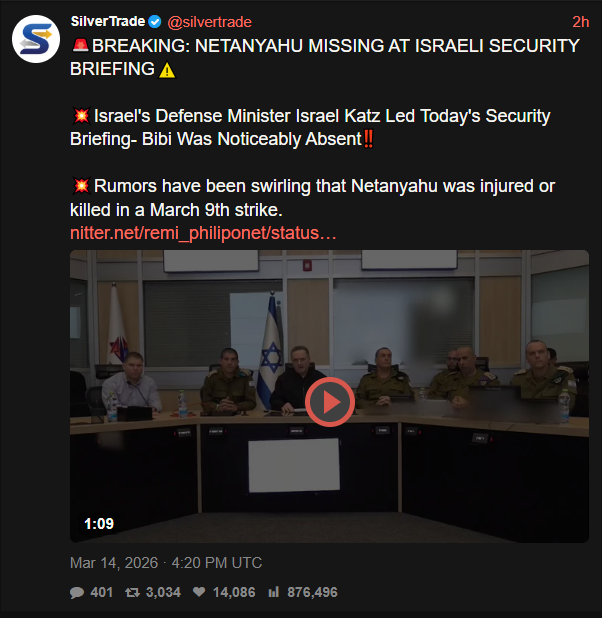This screenshot has height=618, width=602.
Task: Click the 2h relative timestamp link
Action: point(581,22)
